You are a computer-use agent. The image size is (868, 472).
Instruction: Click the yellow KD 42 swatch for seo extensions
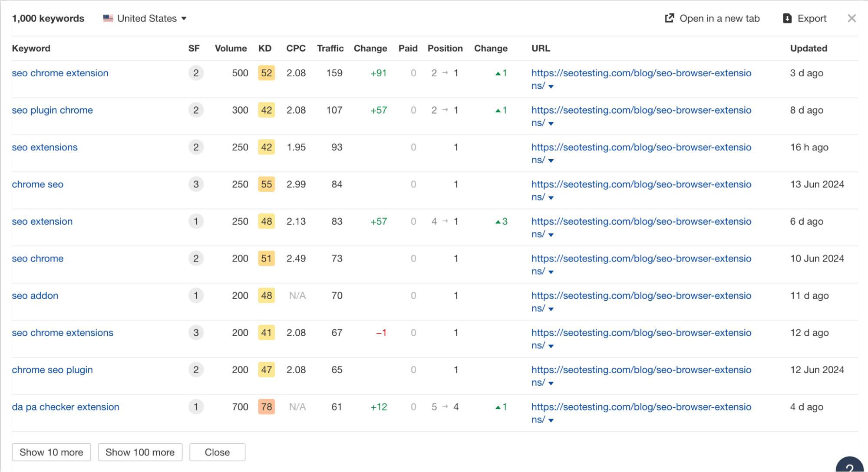(266, 147)
